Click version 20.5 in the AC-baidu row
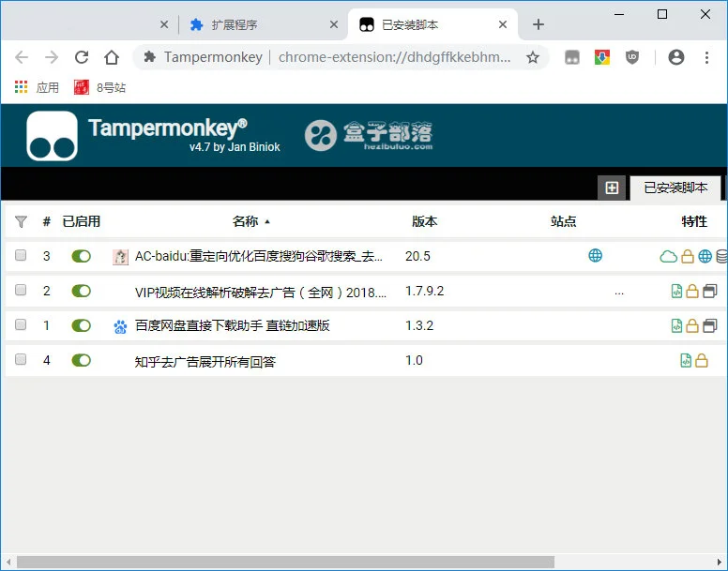This screenshot has width=728, height=571. point(417,256)
